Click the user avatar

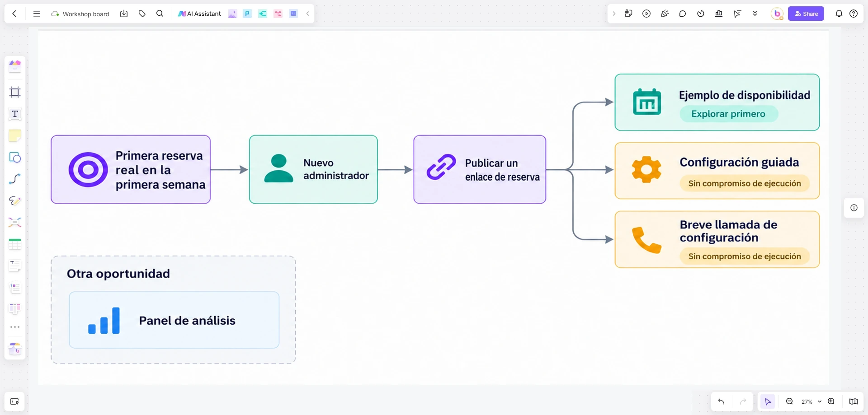[777, 14]
